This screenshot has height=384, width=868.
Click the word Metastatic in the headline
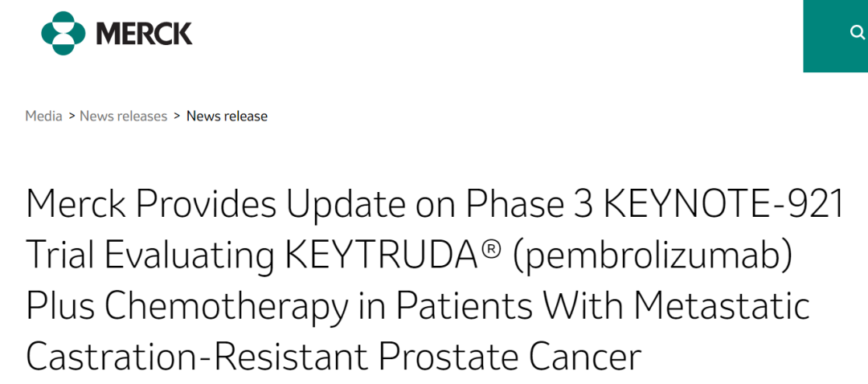tap(721, 306)
